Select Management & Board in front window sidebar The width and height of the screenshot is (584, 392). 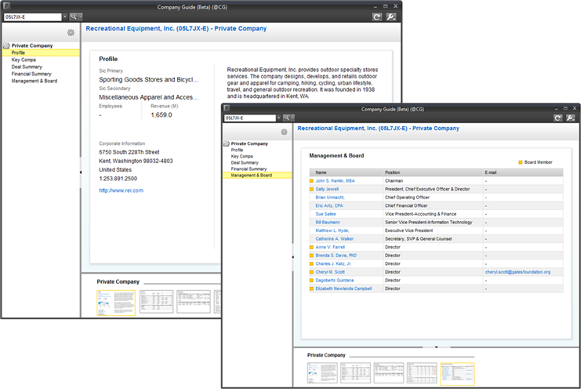(x=257, y=175)
